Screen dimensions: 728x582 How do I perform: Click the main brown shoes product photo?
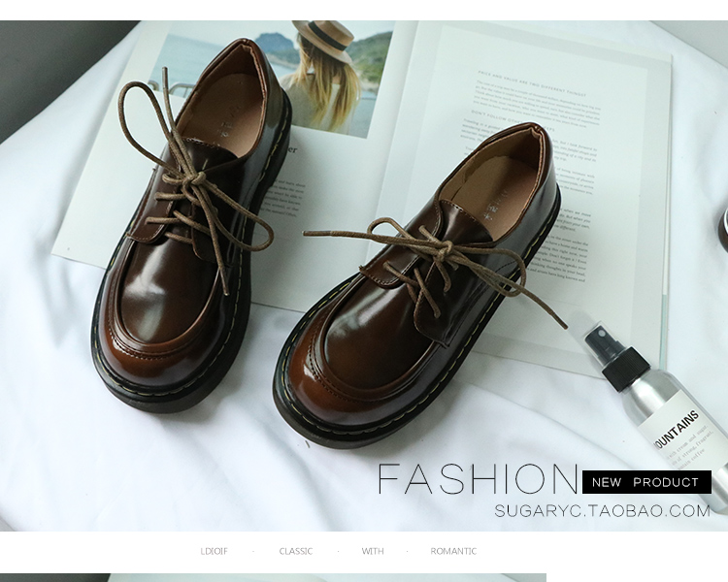[x=364, y=275]
